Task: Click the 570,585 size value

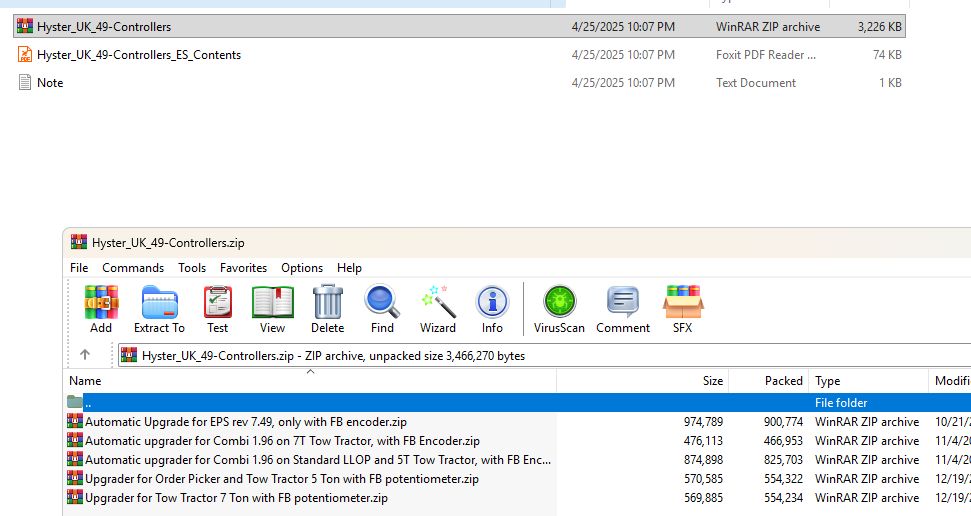Action: (703, 478)
